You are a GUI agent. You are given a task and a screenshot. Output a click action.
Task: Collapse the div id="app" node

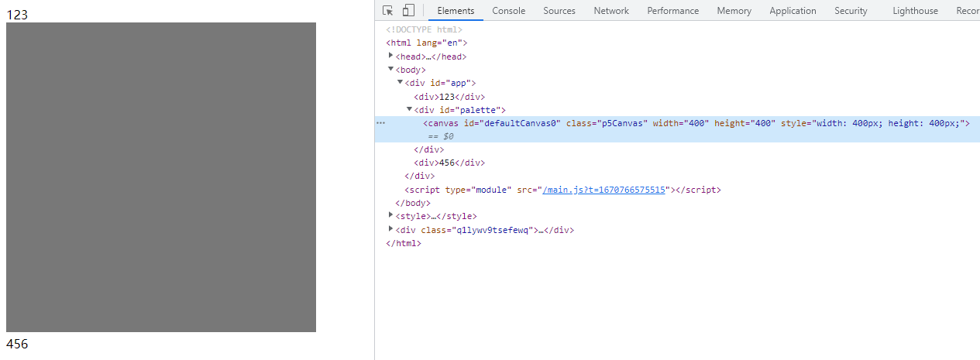tap(401, 82)
